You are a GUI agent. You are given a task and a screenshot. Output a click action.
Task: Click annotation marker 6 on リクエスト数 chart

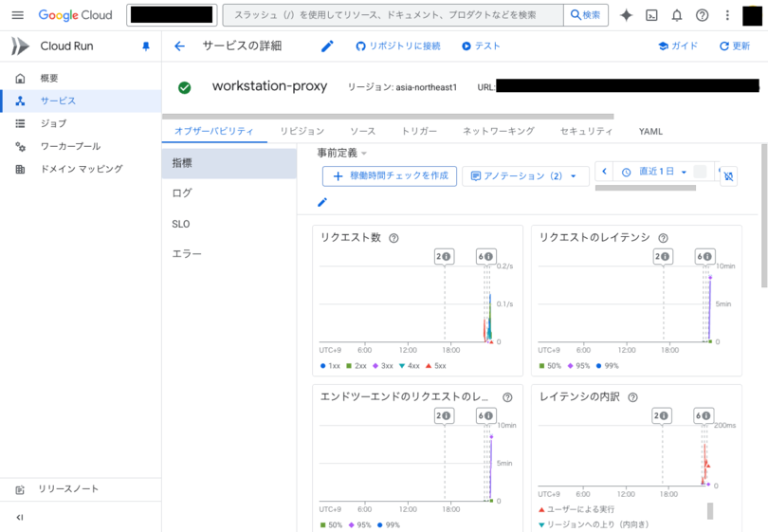click(x=485, y=257)
